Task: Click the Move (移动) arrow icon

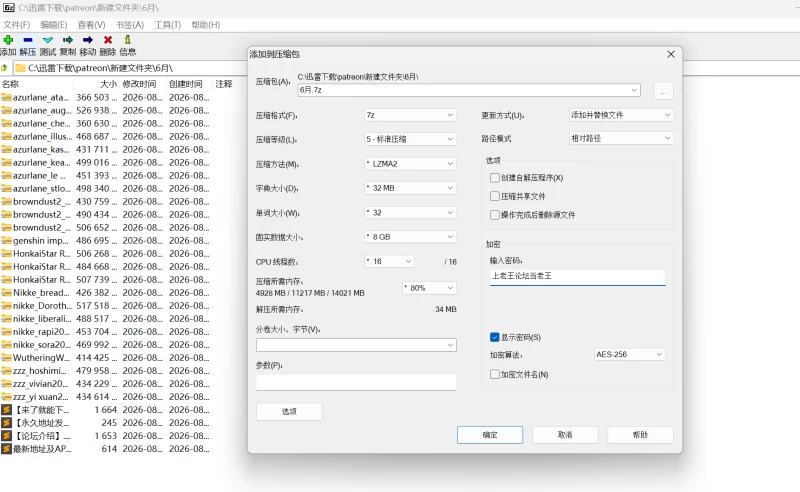Action: point(88,40)
